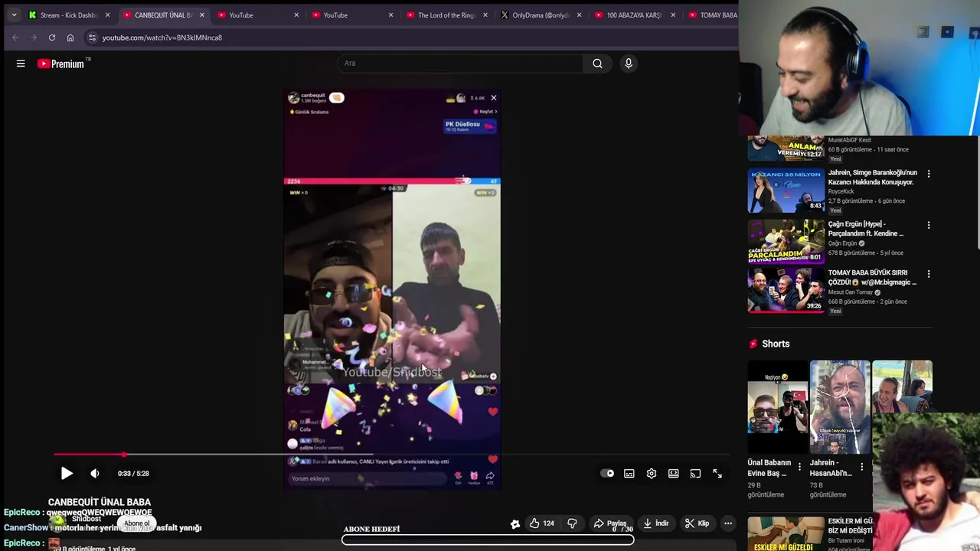Open the browser tab list dropdown
The image size is (980, 551).
pos(14,15)
